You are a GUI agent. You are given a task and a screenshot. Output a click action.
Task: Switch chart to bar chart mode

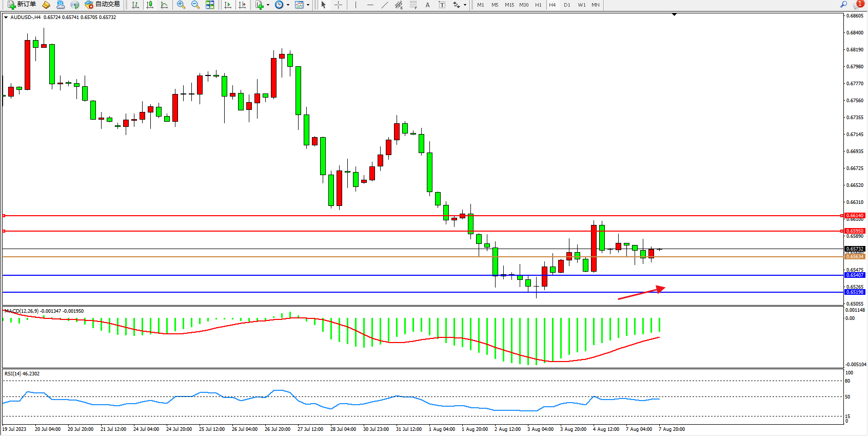pos(135,5)
